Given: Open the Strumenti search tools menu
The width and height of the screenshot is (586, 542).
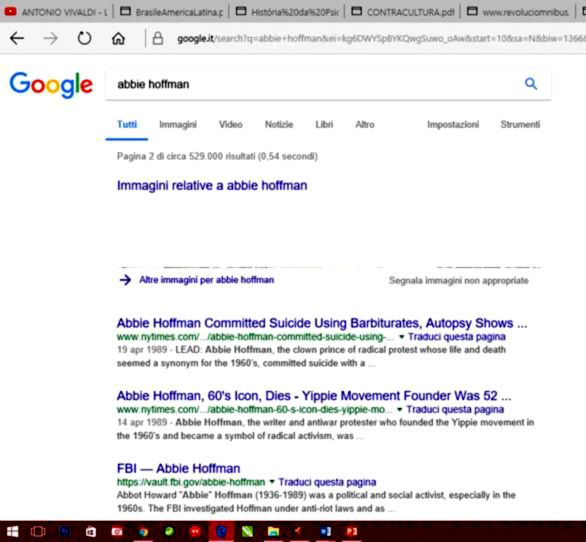Looking at the screenshot, I should tap(520, 124).
